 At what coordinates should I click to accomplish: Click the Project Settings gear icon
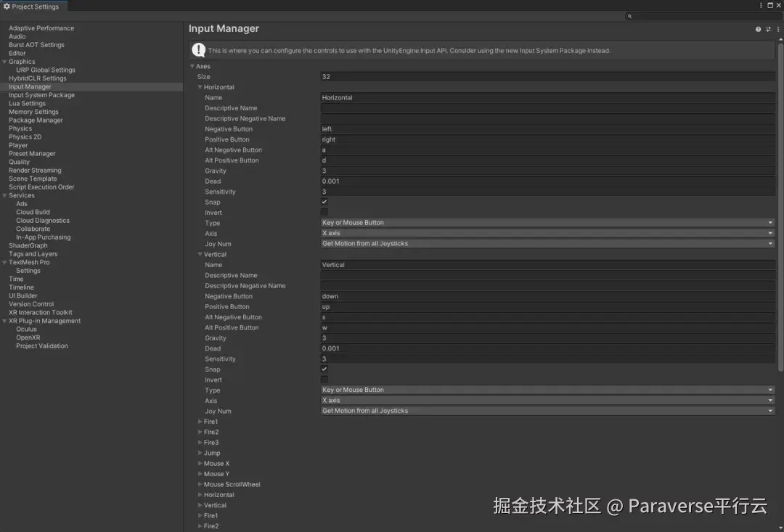pos(7,5)
